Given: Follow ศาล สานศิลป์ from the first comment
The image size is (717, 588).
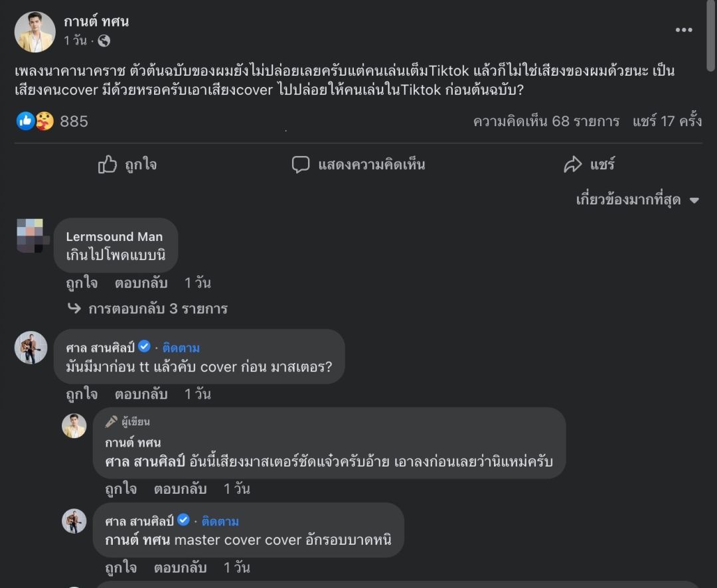Looking at the screenshot, I should click(x=181, y=348).
